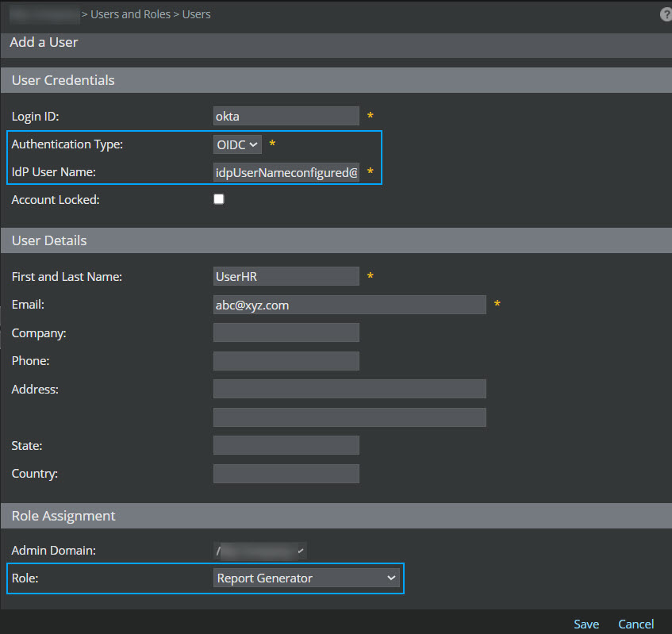Click the User Details section header

[336, 240]
